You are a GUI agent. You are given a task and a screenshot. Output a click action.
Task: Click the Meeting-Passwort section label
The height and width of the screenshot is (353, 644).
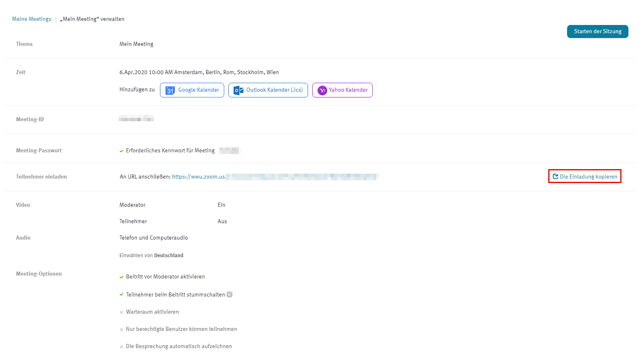click(39, 150)
